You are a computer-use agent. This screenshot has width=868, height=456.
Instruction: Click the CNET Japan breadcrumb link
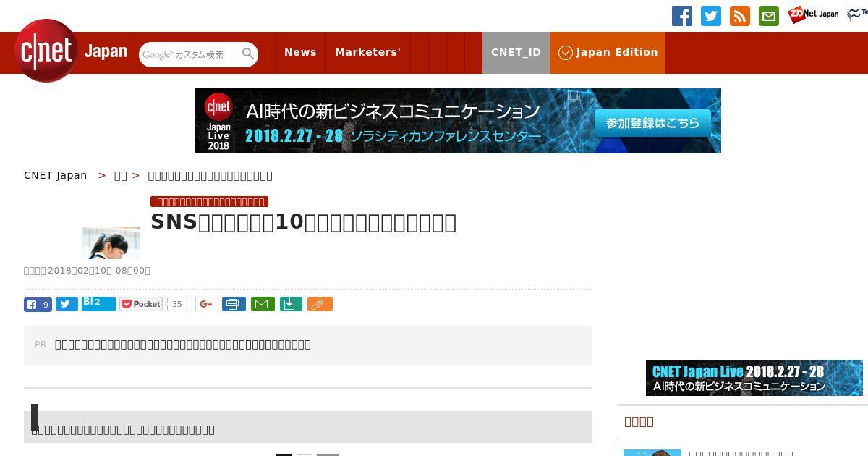point(55,175)
